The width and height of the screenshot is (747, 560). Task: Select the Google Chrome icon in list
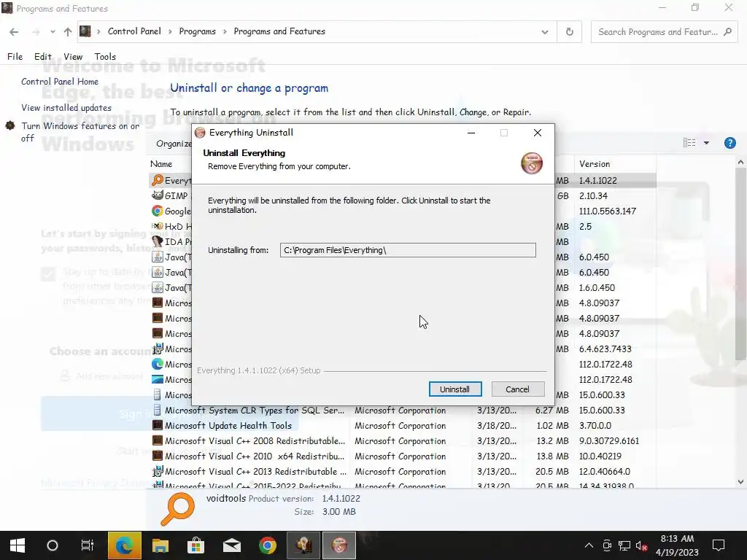[x=158, y=211]
